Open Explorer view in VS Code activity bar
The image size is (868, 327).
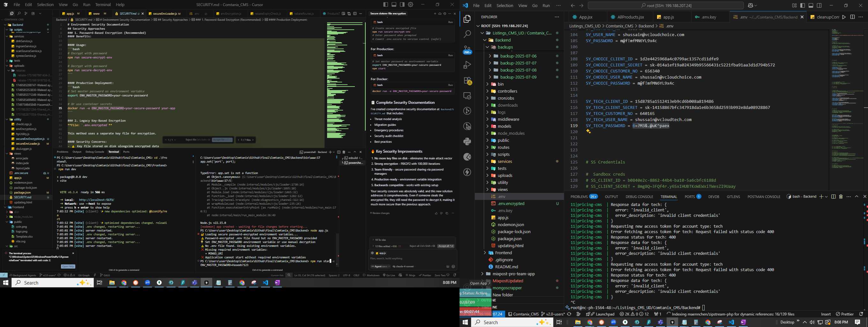(467, 19)
